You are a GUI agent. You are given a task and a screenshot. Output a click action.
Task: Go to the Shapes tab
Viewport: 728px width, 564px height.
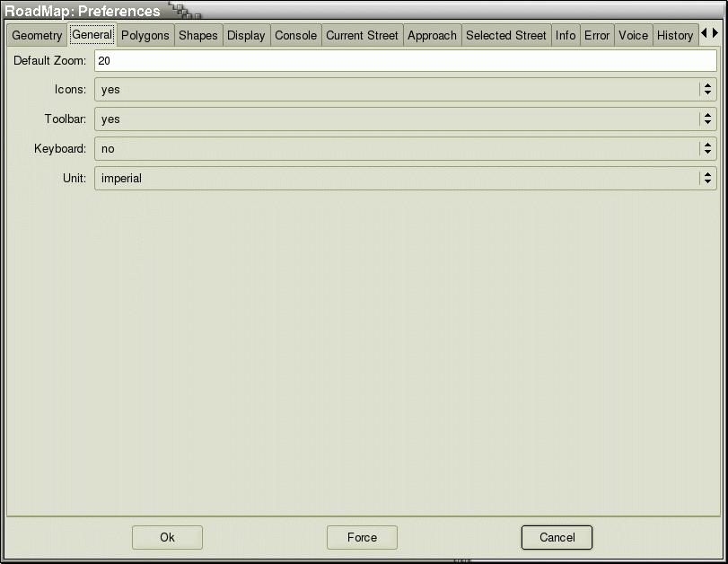[x=197, y=36]
